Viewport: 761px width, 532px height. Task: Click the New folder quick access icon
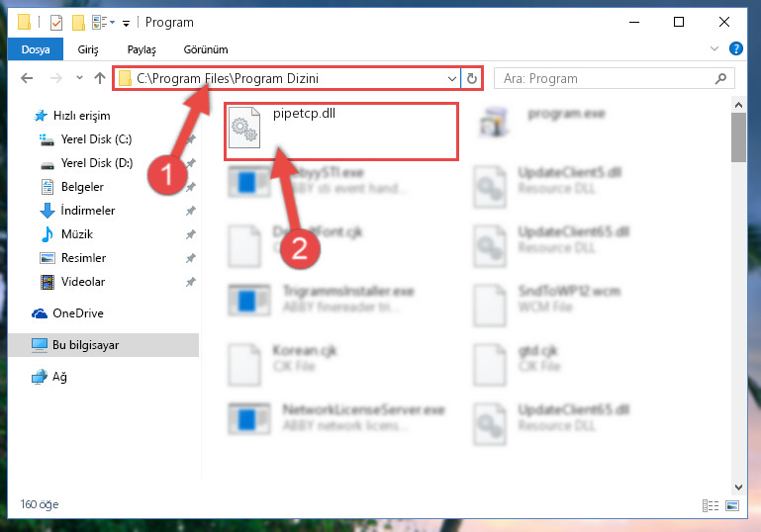click(78, 23)
